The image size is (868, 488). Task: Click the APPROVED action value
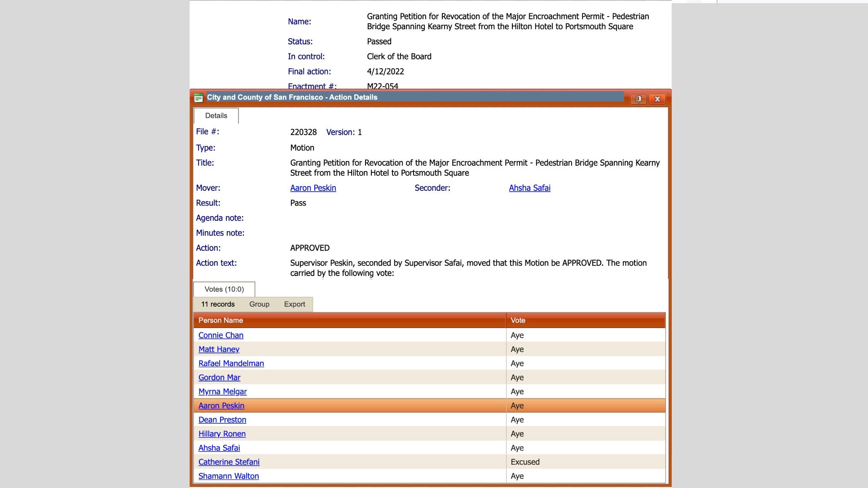[x=310, y=248]
